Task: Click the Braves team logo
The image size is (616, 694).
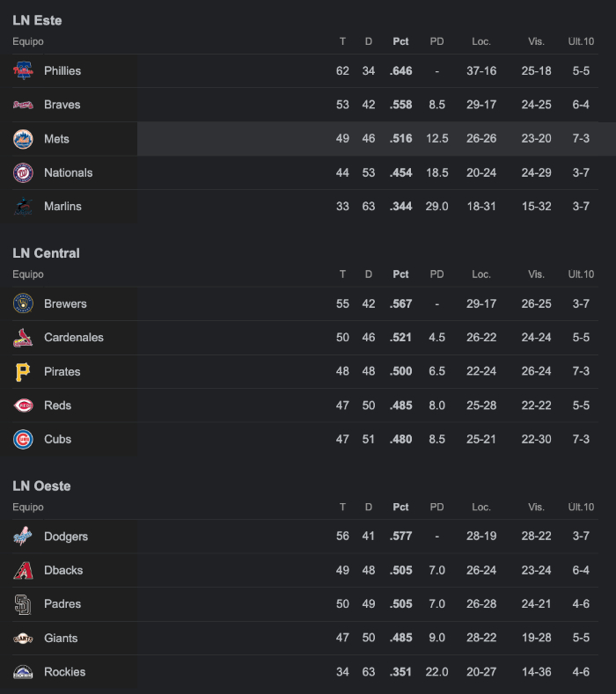Action: click(x=23, y=105)
